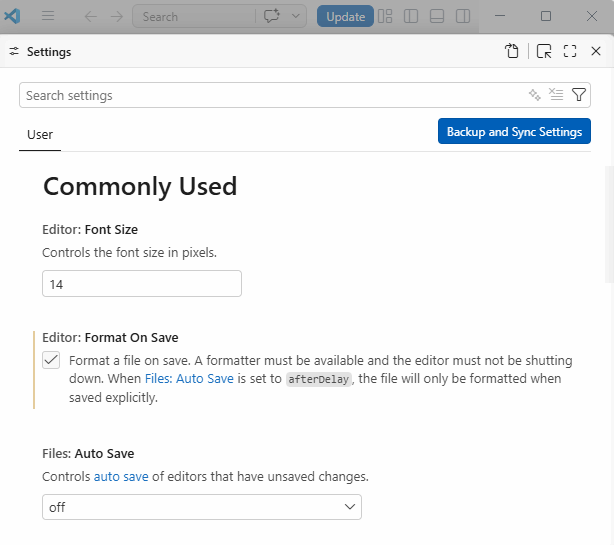This screenshot has width=614, height=545.
Task: Click Backup and Sync Settings button
Action: tap(514, 131)
